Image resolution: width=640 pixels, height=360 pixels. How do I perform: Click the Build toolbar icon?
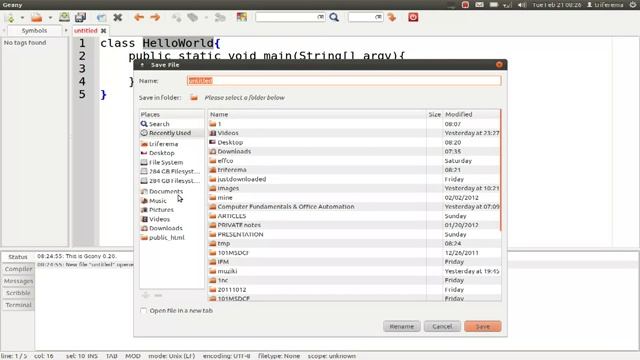pyautogui.click(x=193, y=18)
